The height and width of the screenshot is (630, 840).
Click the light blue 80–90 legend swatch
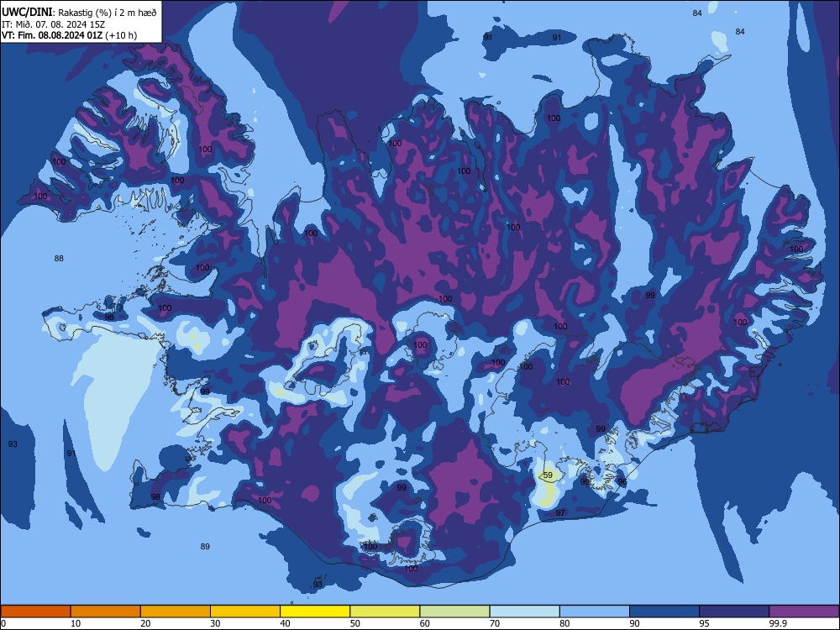(x=595, y=612)
